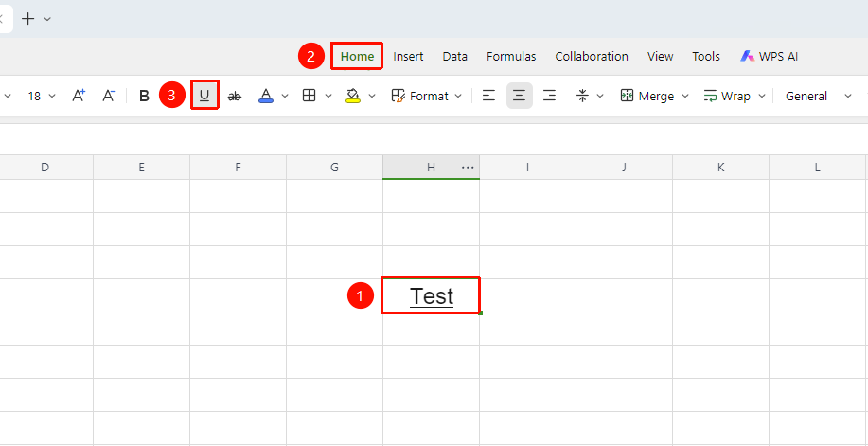Open the Data tab
The width and height of the screenshot is (868, 446).
point(454,57)
